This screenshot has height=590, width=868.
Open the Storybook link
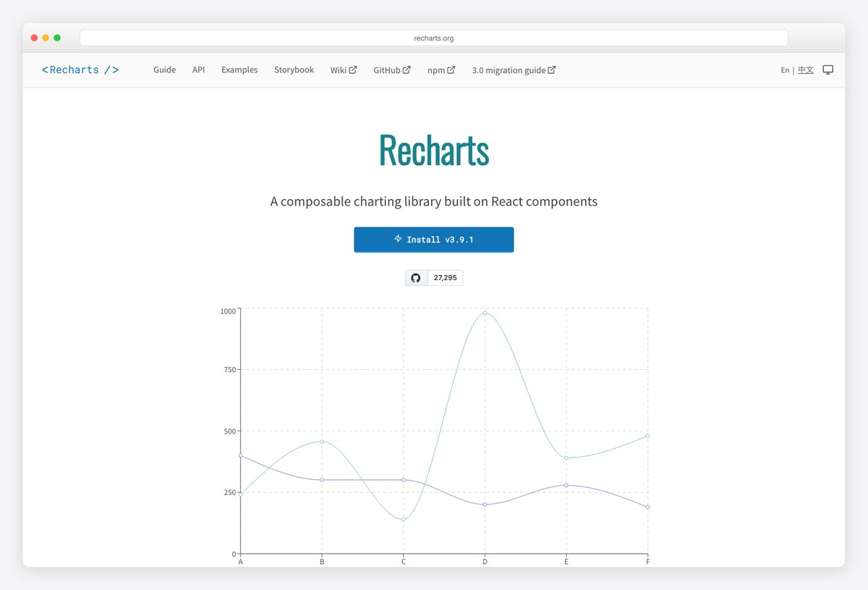(x=294, y=70)
